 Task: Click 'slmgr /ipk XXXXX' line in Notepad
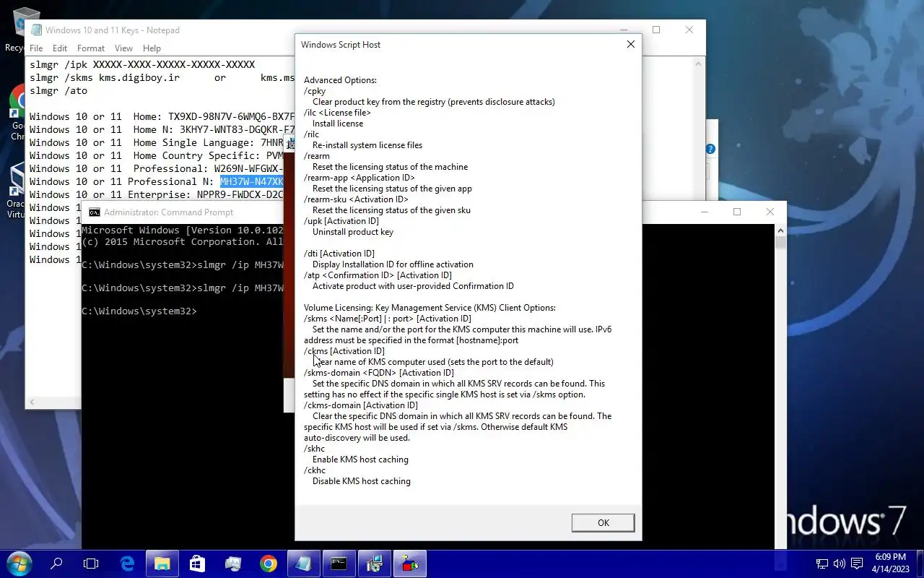142,64
